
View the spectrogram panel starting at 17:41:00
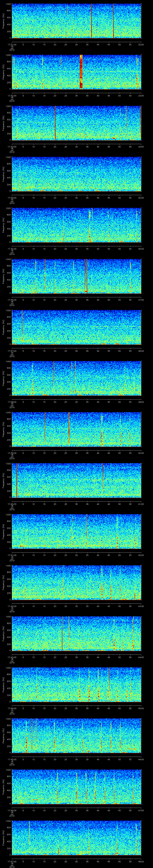[76, 531]
